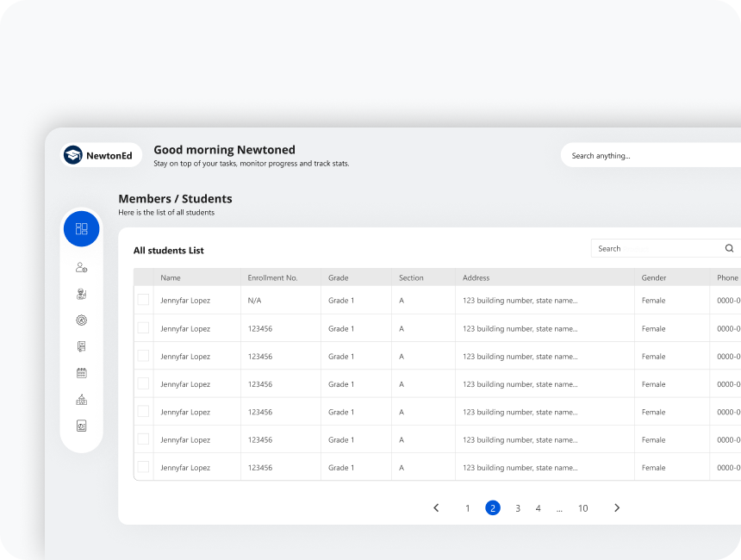
Task: Check the row with Enrollment N/A
Action: (143, 300)
